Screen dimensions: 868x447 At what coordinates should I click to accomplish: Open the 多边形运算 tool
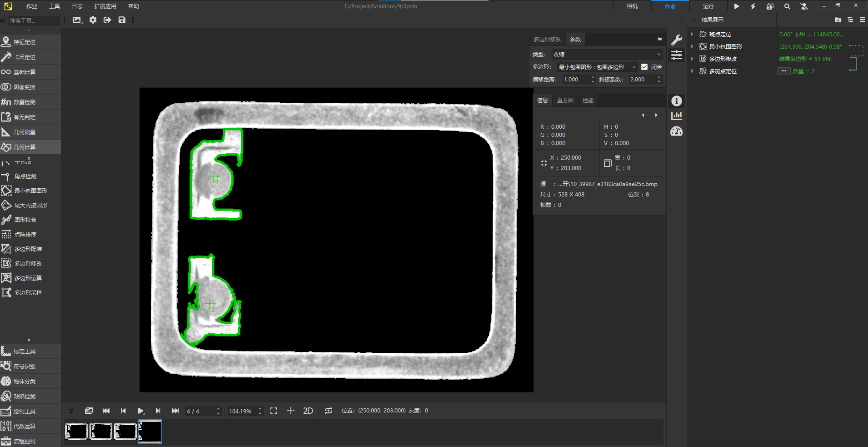coord(28,278)
